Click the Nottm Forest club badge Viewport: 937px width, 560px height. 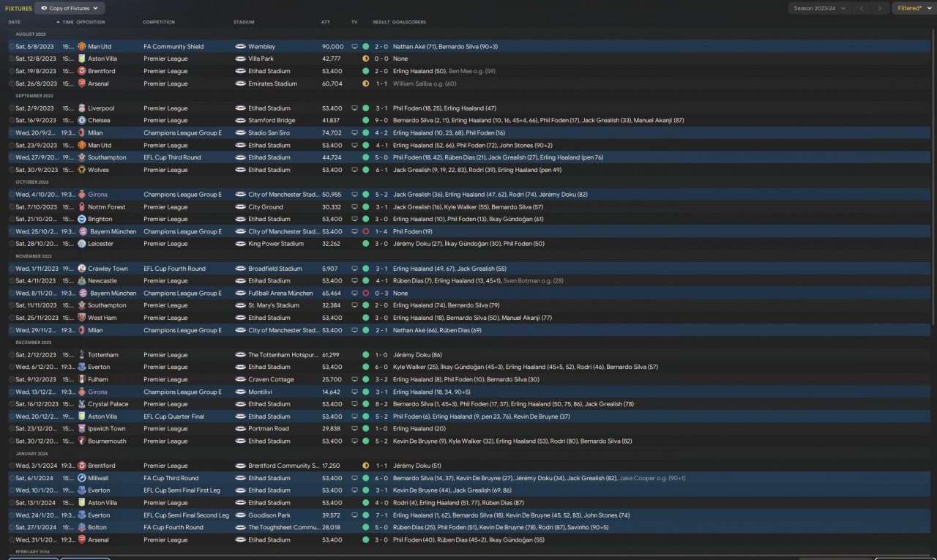(82, 207)
